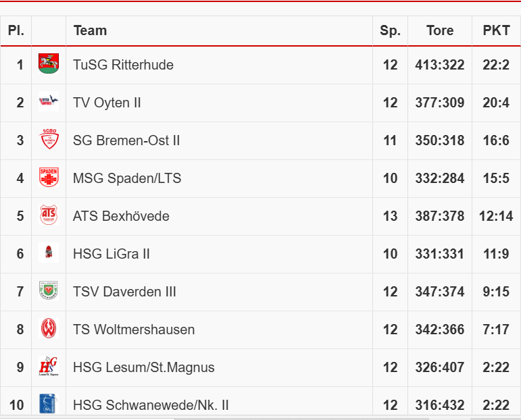Click the TV Oyten II team logo
Screen dimensions: 521x420
[x=49, y=103]
